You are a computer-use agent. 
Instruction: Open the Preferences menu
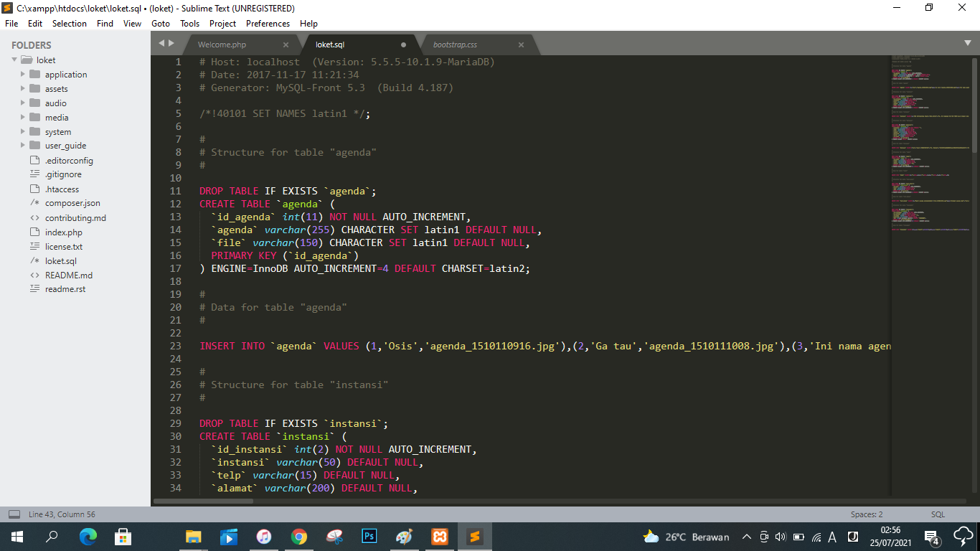pos(268,24)
